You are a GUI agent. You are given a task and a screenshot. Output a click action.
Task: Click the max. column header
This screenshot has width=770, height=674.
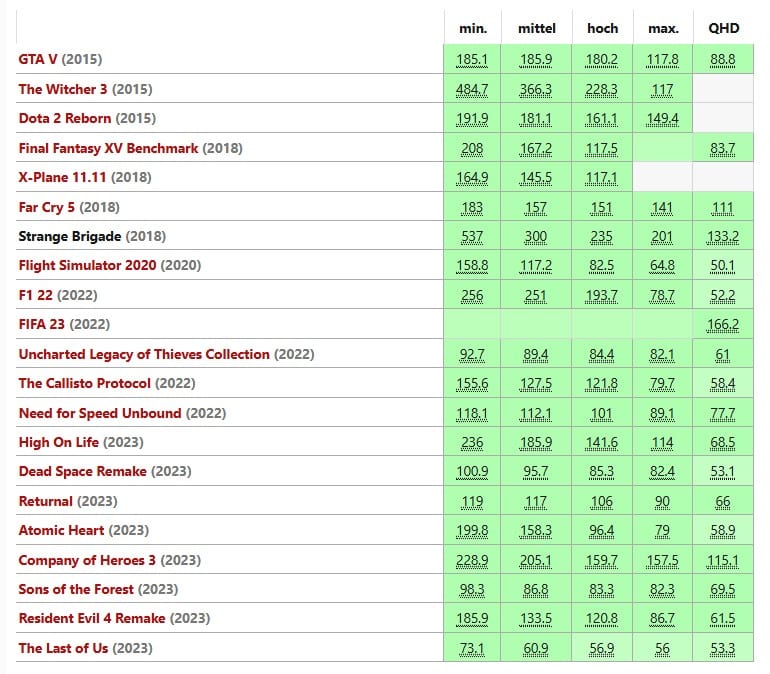pyautogui.click(x=663, y=28)
